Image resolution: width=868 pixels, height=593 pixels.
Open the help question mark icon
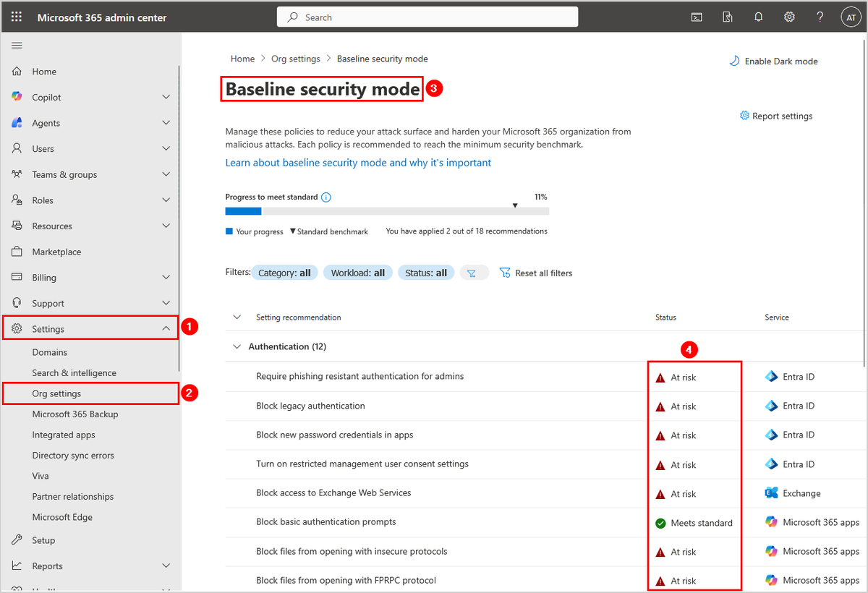[820, 17]
